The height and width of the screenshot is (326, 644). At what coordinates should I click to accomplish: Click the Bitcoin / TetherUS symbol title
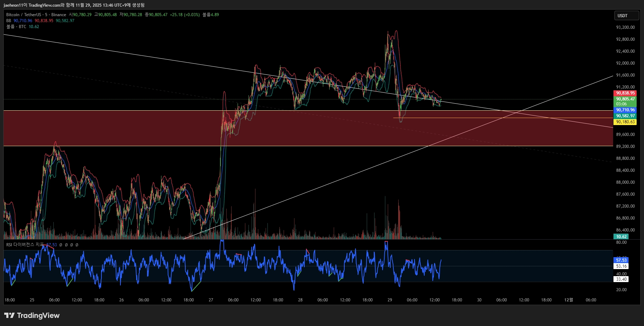tap(24, 15)
